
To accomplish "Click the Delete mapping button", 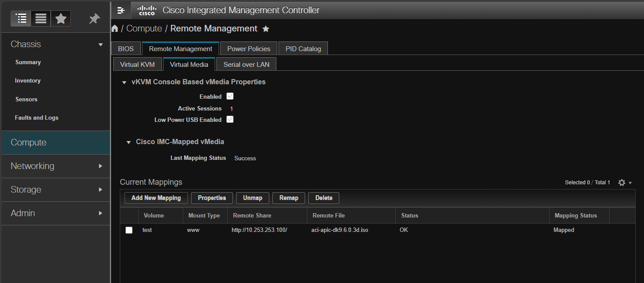I will click(x=324, y=198).
